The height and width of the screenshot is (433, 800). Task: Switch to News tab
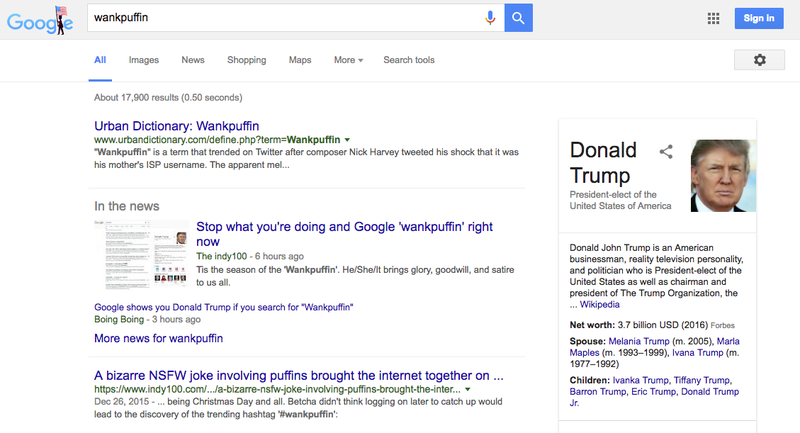tap(193, 60)
